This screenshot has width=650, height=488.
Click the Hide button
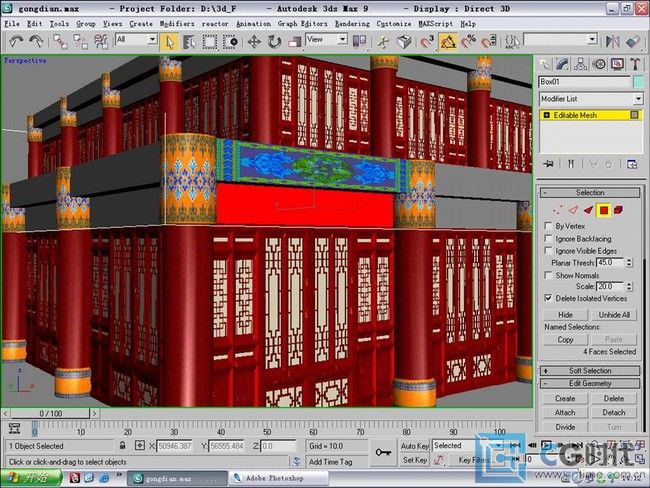click(565, 315)
